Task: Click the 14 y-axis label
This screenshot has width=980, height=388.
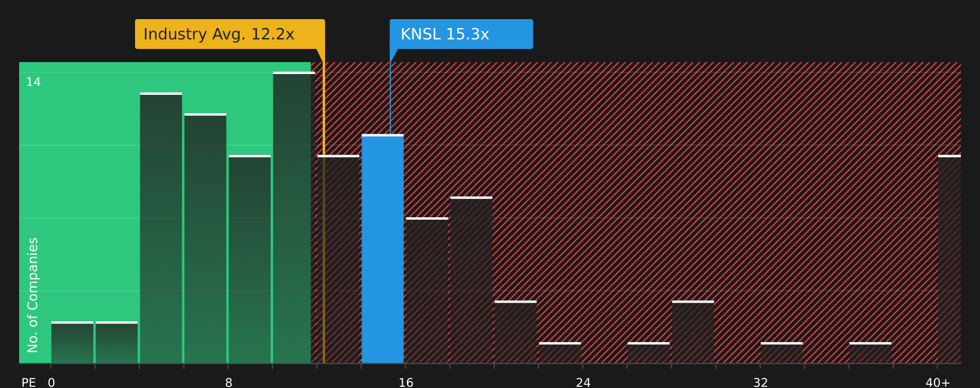Action: coord(33,82)
